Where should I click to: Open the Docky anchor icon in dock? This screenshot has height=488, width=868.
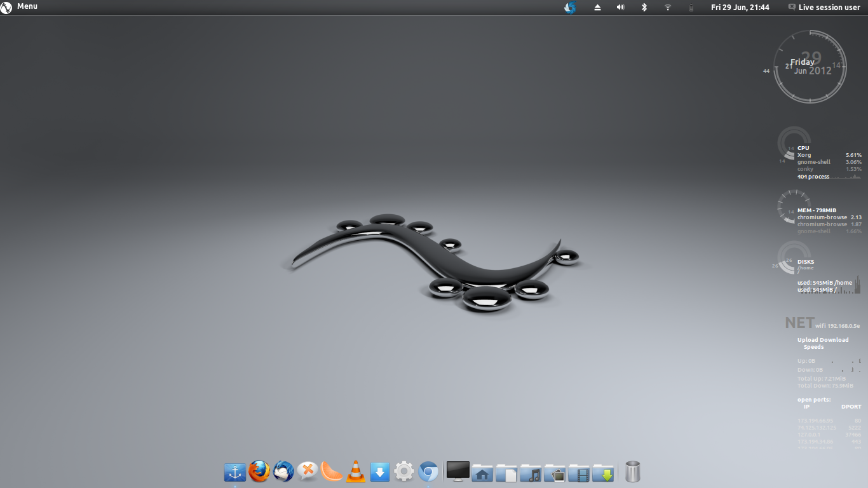tap(235, 472)
